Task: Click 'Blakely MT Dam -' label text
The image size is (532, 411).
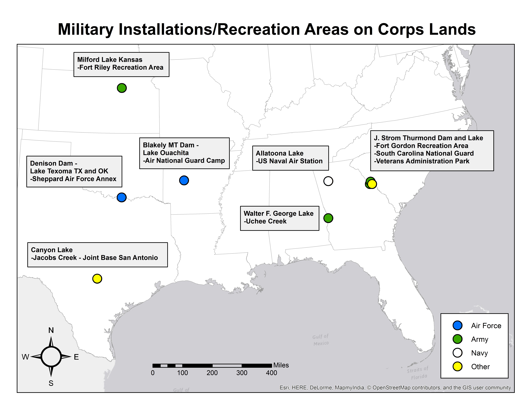Action: click(x=171, y=145)
